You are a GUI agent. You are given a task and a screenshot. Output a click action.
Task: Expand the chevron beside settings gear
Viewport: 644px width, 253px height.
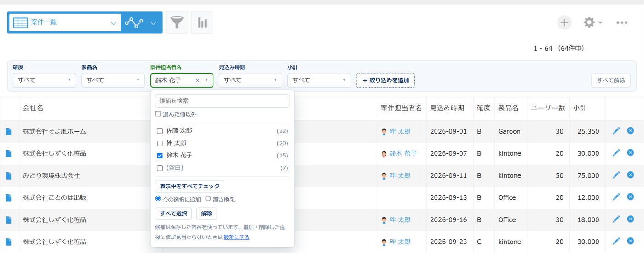(x=600, y=23)
